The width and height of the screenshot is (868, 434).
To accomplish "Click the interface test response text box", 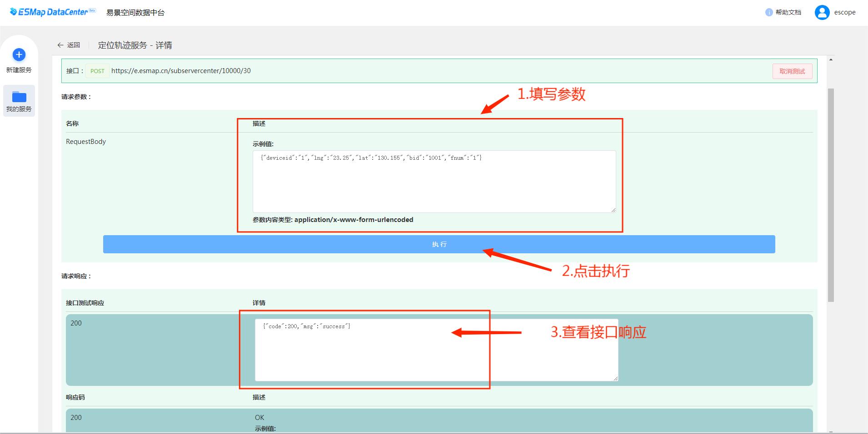I will (x=436, y=350).
